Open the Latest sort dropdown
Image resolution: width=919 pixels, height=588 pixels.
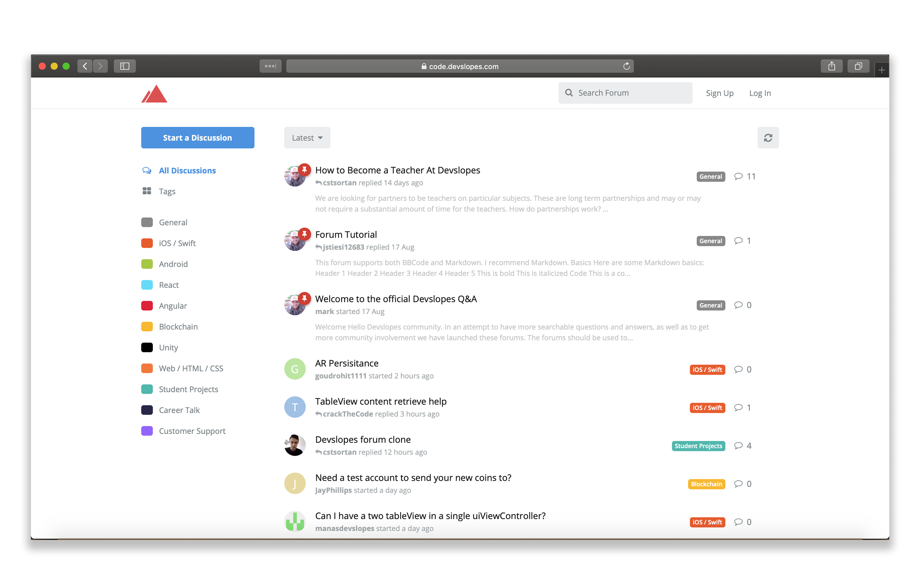[307, 138]
